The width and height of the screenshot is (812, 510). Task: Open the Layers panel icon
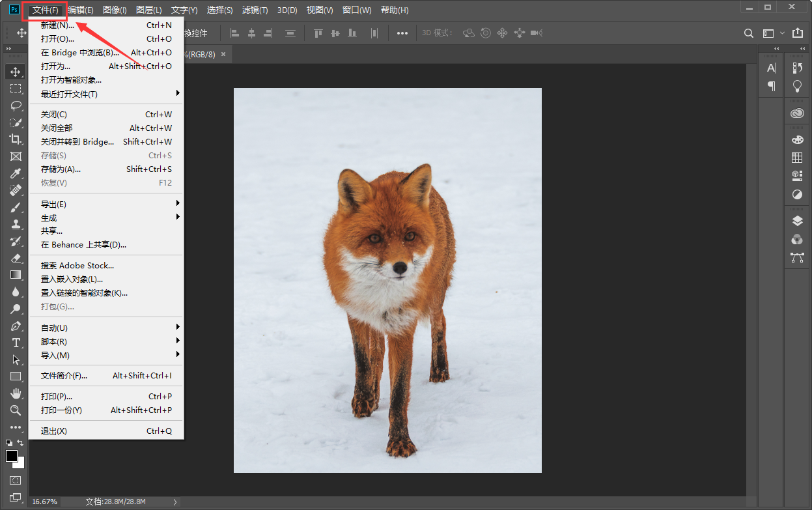(797, 221)
